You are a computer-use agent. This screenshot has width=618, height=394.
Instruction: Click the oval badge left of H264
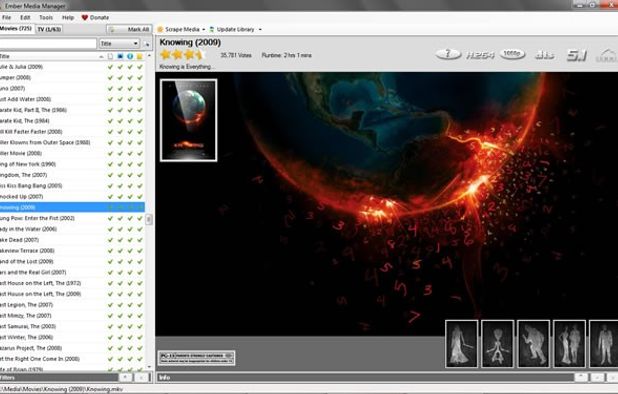(x=448, y=54)
